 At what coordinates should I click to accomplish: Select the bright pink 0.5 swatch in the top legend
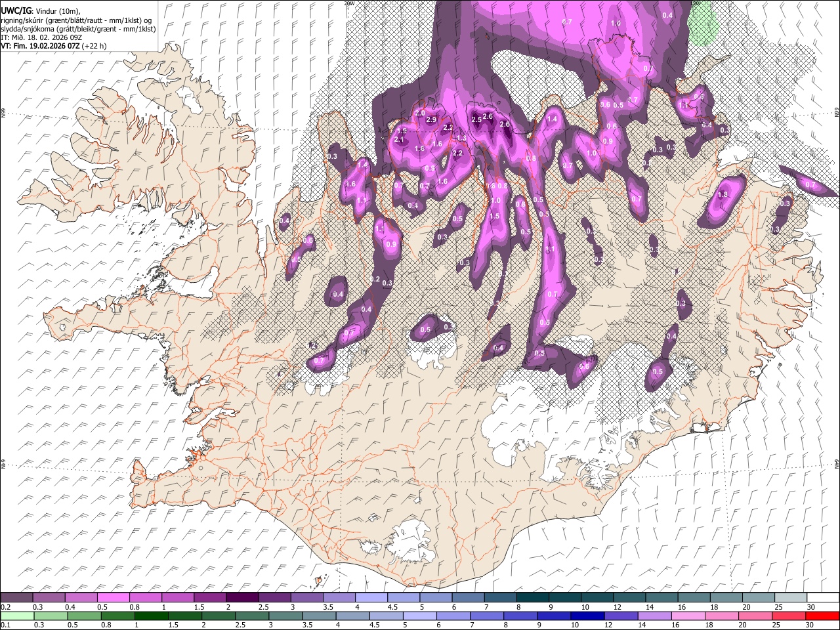click(x=114, y=597)
